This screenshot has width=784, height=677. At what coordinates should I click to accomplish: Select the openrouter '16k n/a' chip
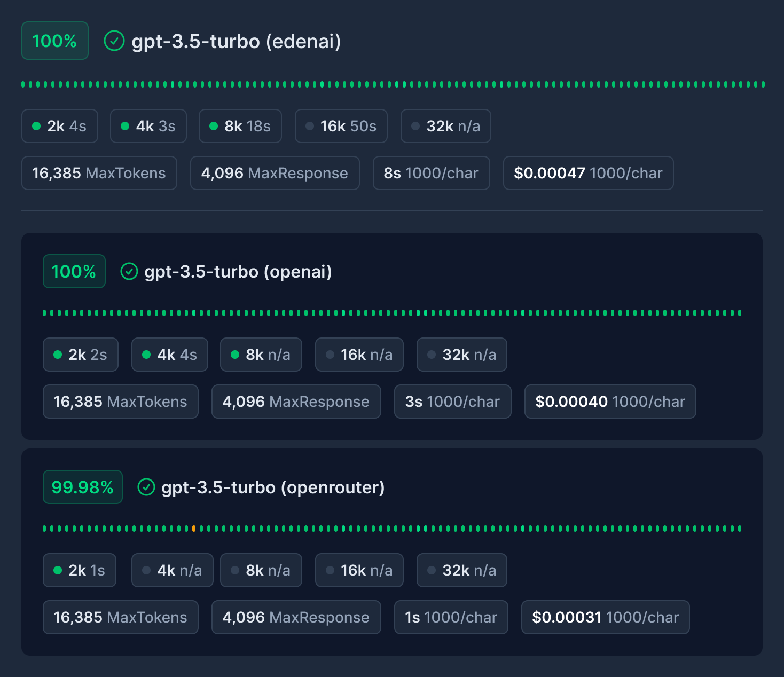359,570
